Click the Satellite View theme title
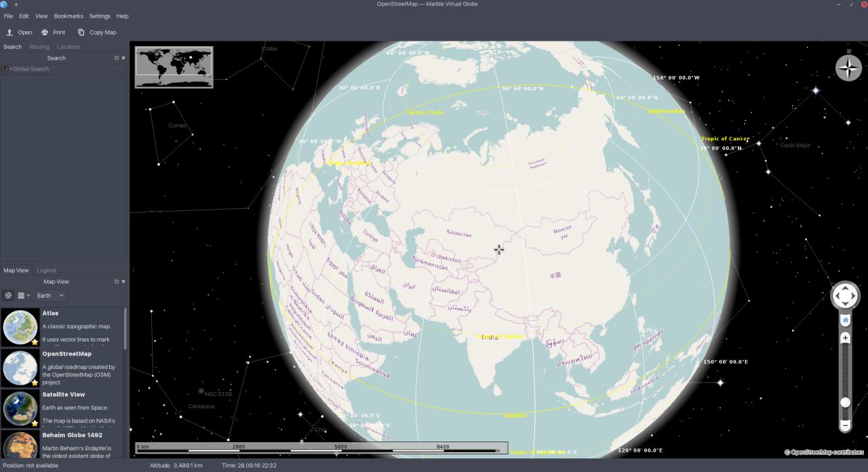This screenshot has width=868, height=472. tap(64, 394)
